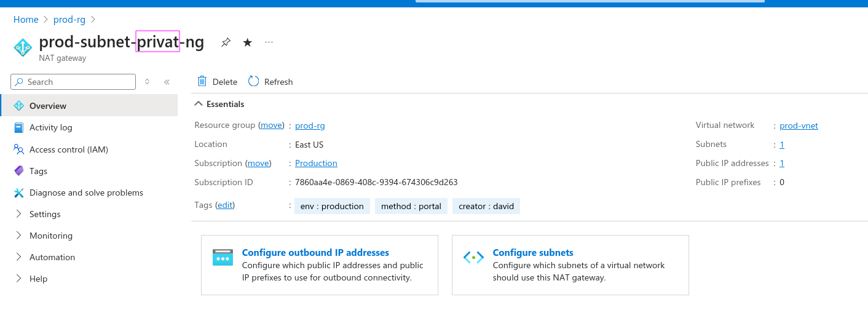Click the Configure subnets icon

click(473, 257)
